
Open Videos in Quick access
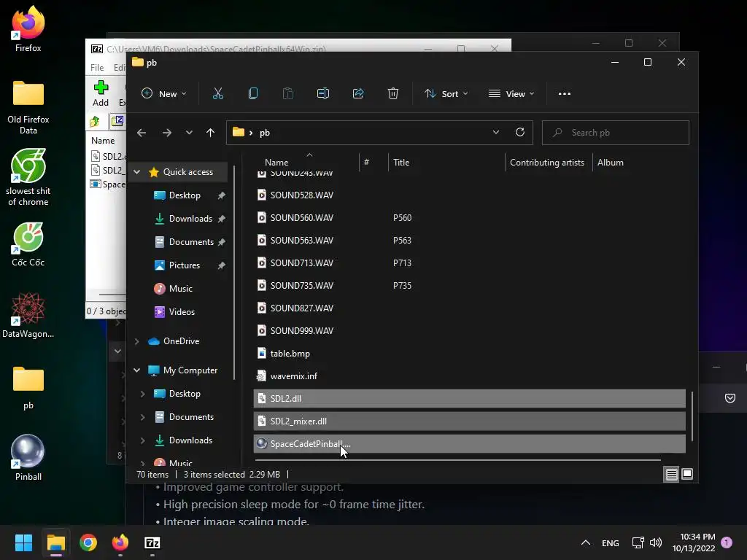point(182,312)
